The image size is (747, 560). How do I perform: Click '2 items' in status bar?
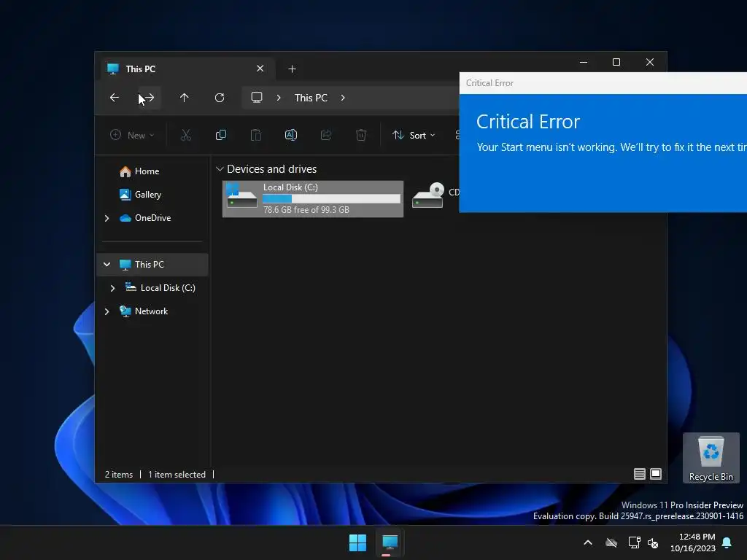[x=119, y=474]
